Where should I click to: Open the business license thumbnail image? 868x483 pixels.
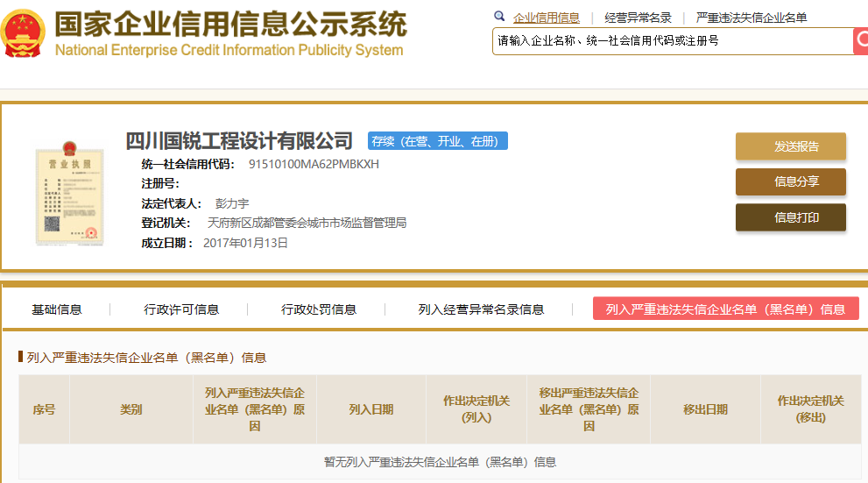tap(69, 194)
